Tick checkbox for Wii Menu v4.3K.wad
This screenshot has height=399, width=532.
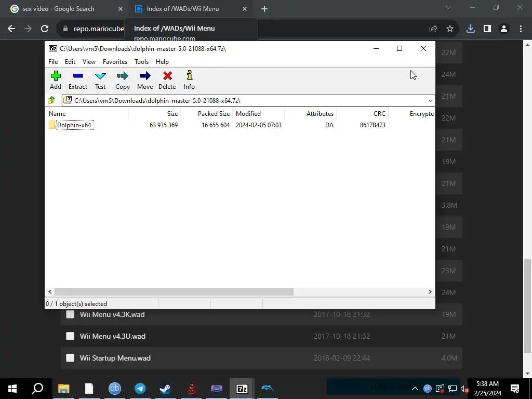click(70, 314)
